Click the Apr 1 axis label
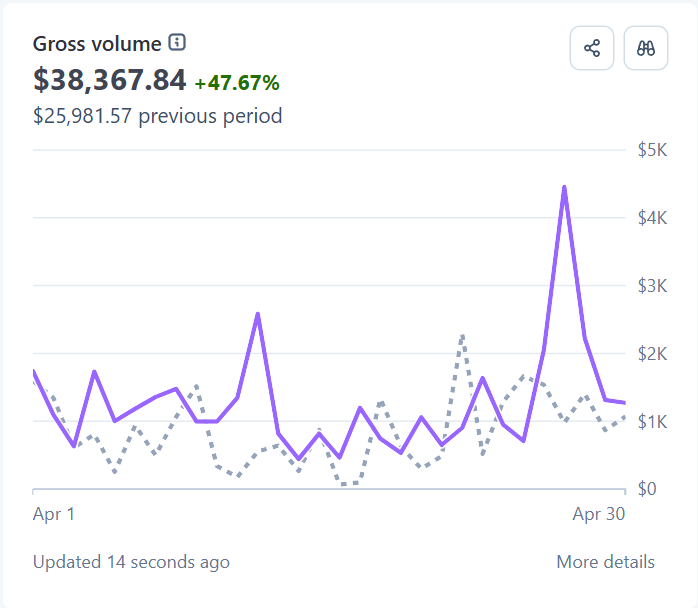698x608 pixels. [x=53, y=514]
